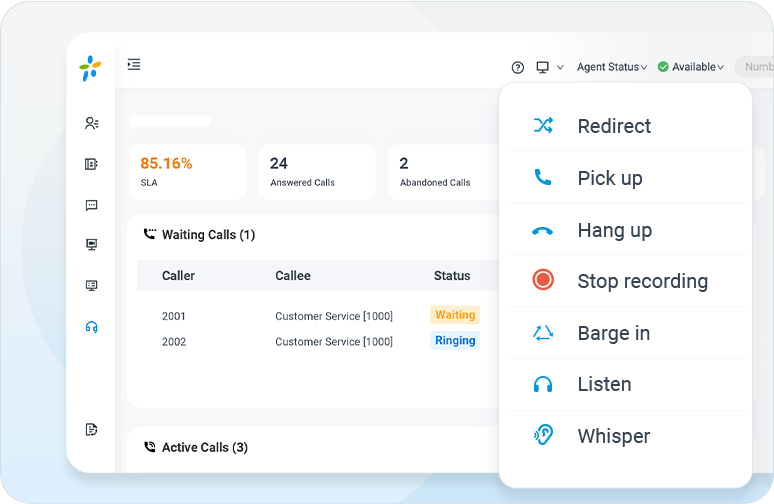
Task: Expand the monitor display dropdown in the top bar
Action: pyautogui.click(x=549, y=68)
